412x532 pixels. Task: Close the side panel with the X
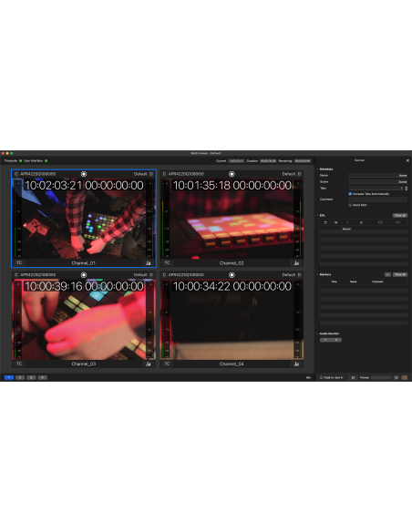(x=407, y=160)
